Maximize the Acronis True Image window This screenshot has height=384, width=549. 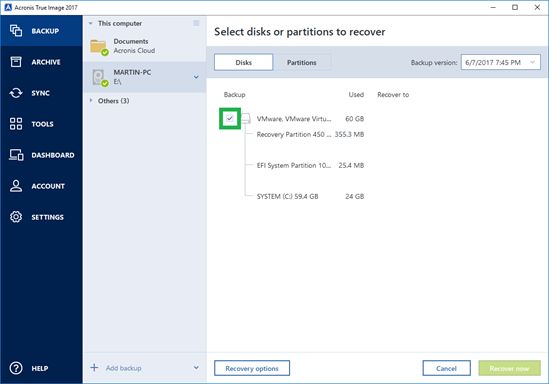(x=515, y=7)
